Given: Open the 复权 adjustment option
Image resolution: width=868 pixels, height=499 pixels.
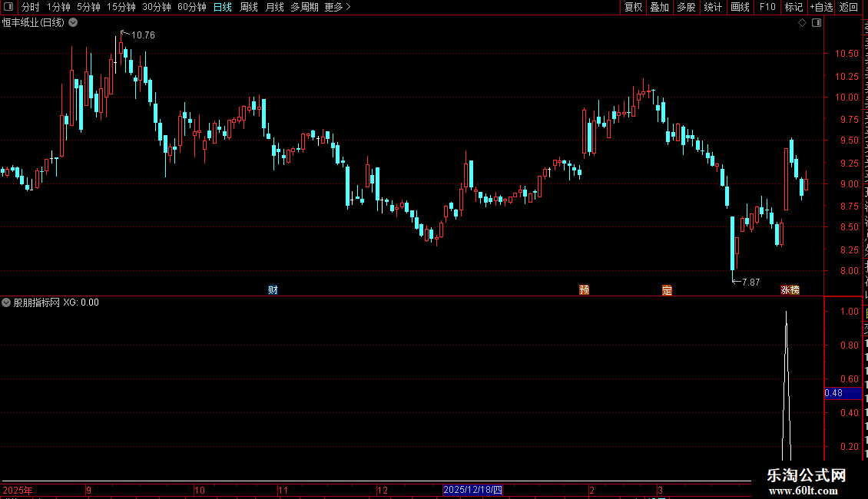Looking at the screenshot, I should coord(633,7).
